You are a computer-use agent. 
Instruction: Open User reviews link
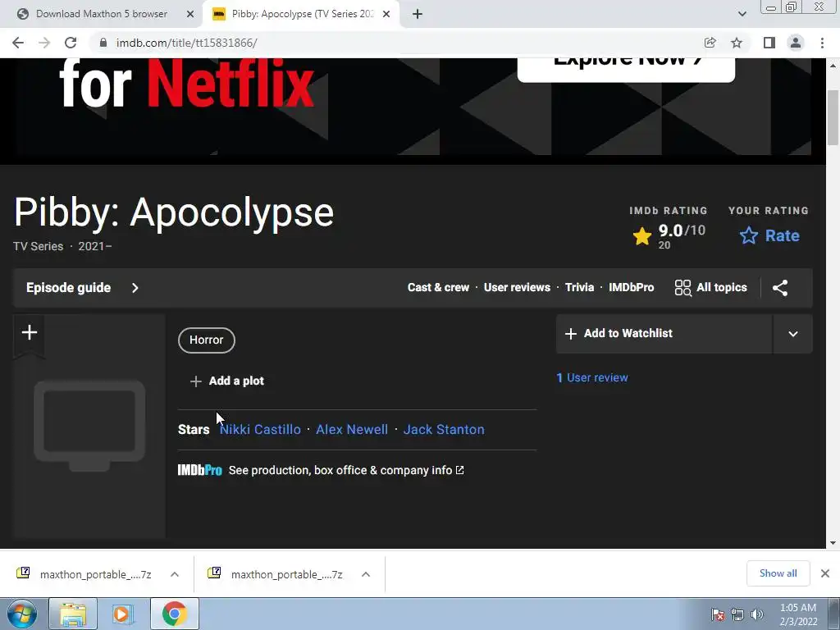coord(517,288)
